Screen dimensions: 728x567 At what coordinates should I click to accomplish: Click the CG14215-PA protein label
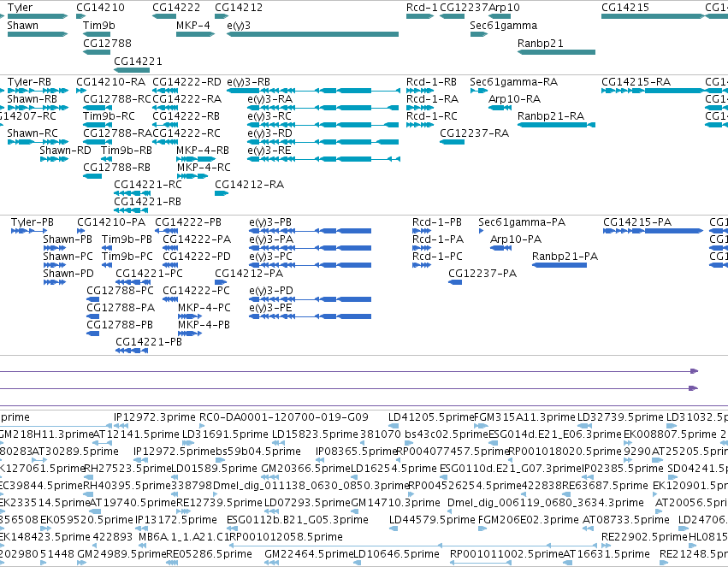(637, 222)
